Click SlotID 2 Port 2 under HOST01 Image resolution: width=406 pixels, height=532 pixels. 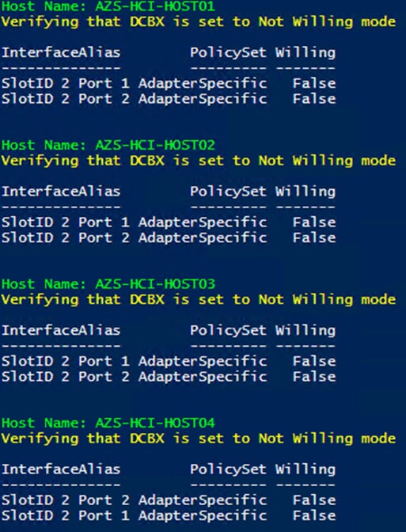coord(66,99)
